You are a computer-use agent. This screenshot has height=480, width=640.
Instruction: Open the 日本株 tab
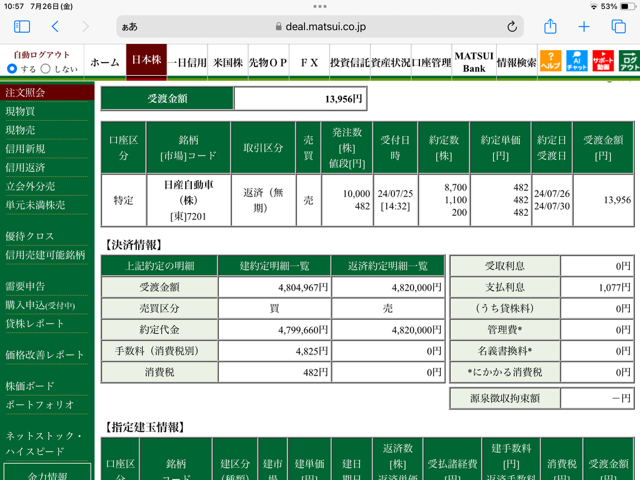[x=146, y=60]
